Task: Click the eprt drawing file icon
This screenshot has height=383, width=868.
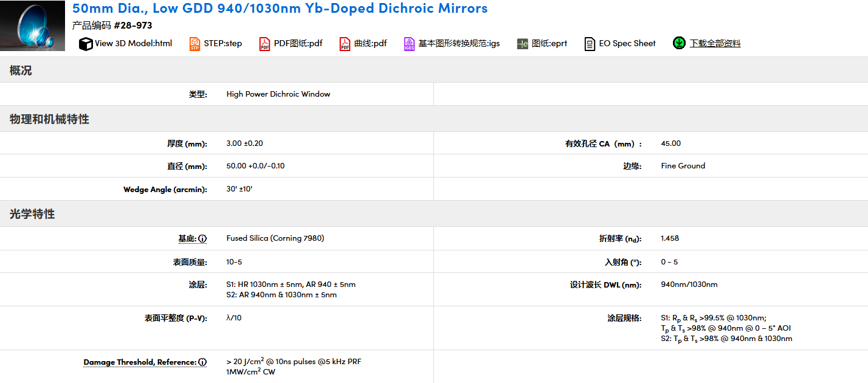Action: pos(523,44)
